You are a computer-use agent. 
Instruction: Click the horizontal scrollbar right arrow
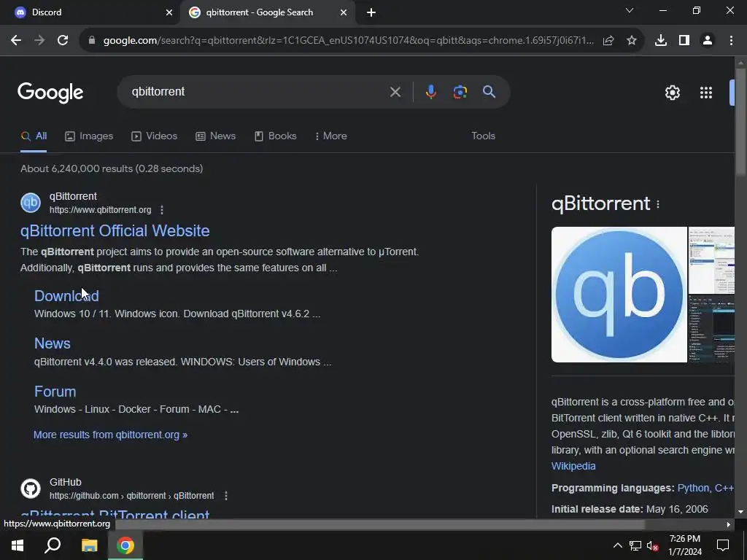coord(729,525)
